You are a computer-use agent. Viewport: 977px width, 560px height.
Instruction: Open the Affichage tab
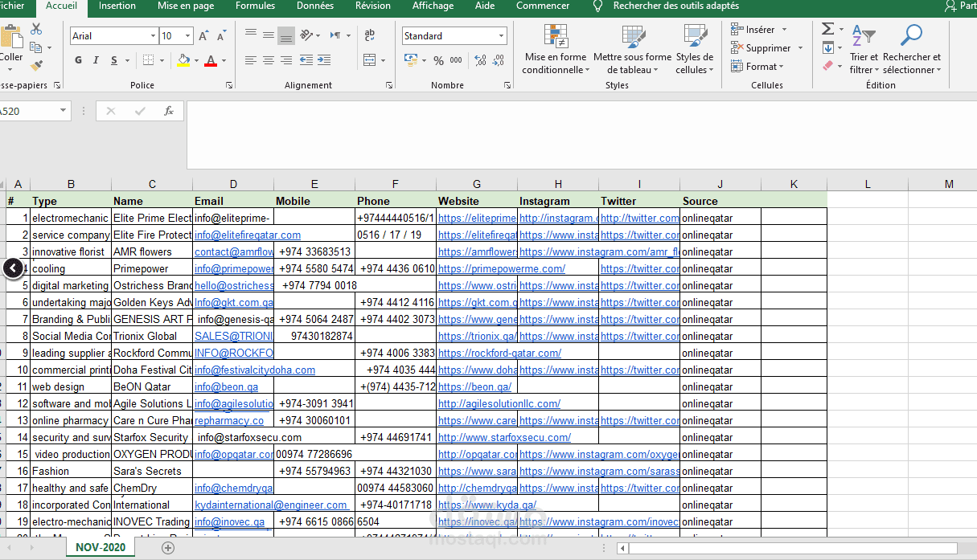(433, 6)
